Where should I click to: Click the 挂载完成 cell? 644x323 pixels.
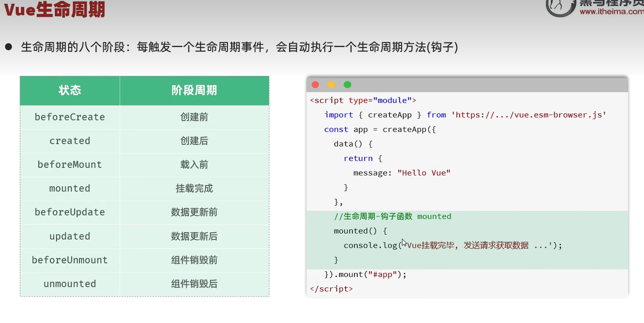pos(194,189)
